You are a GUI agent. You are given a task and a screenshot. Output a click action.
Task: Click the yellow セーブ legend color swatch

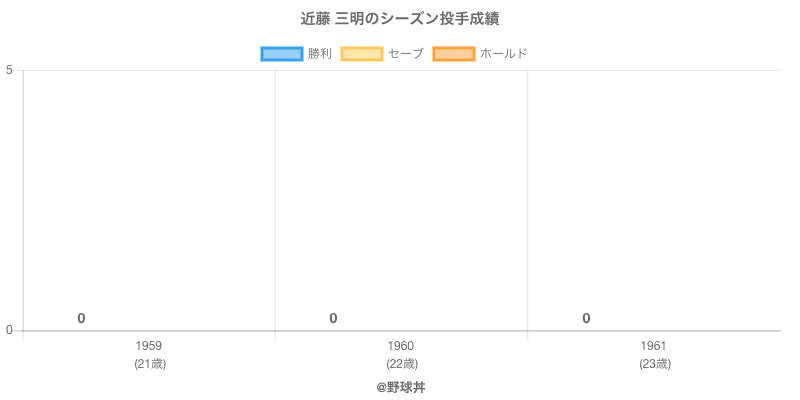pyautogui.click(x=362, y=54)
